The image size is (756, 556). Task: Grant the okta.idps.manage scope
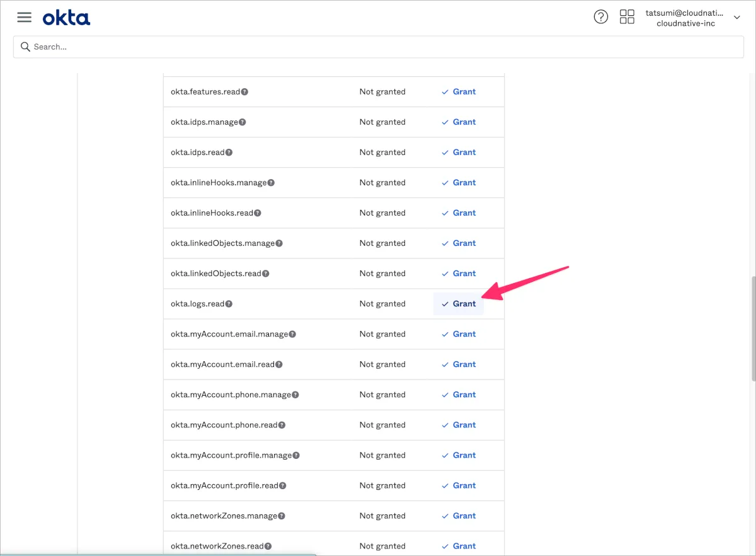(x=459, y=122)
